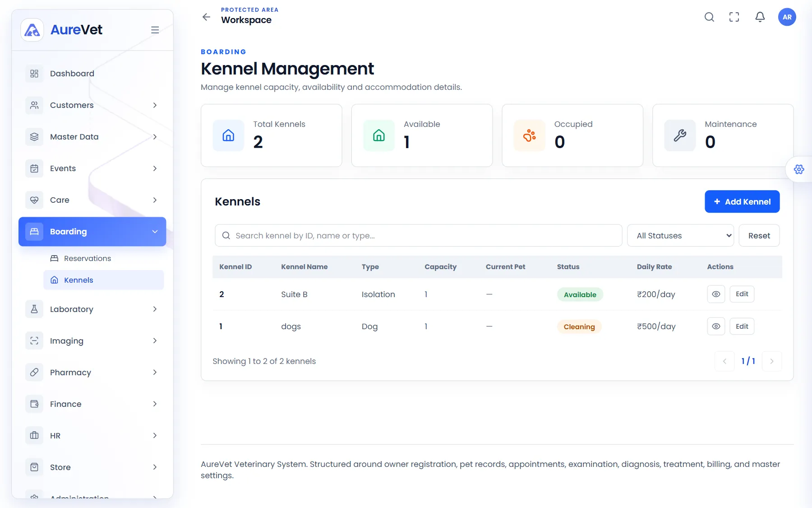Expand the HR menu

click(x=92, y=436)
